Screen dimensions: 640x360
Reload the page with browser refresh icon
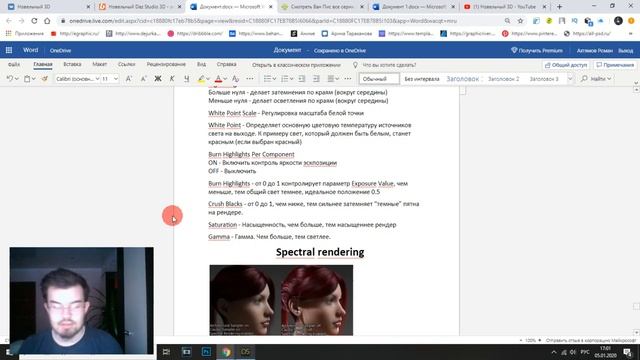tap(34, 21)
